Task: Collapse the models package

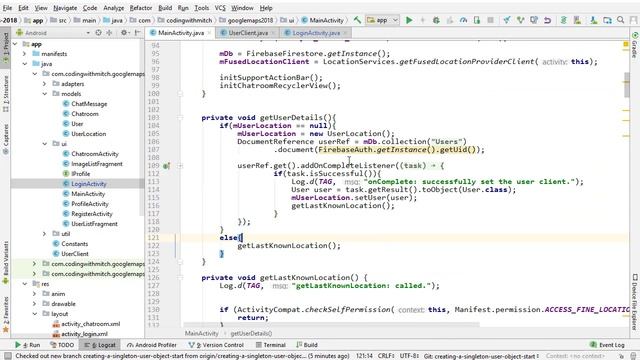Action: tap(44, 94)
